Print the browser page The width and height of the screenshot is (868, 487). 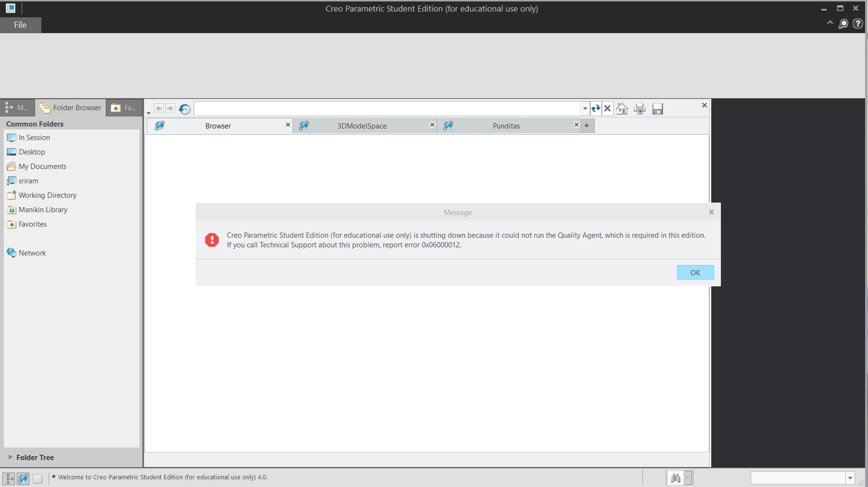[640, 109]
